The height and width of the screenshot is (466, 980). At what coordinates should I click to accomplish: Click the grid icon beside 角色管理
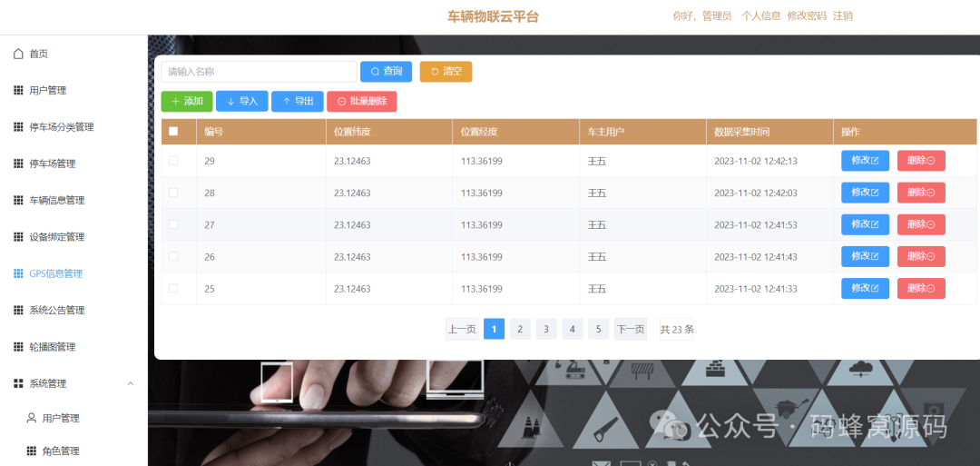click(31, 451)
